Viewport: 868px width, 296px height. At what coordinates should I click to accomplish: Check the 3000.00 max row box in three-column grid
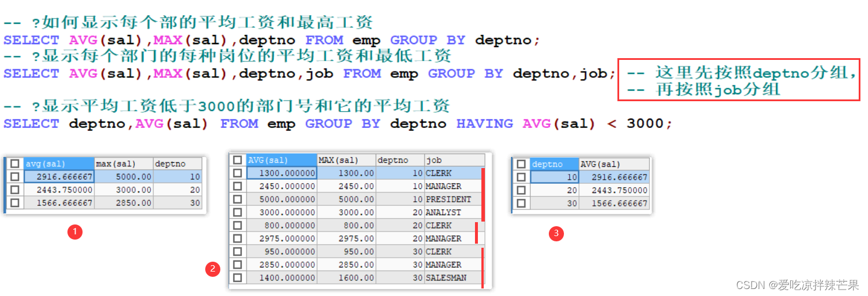click(x=15, y=190)
